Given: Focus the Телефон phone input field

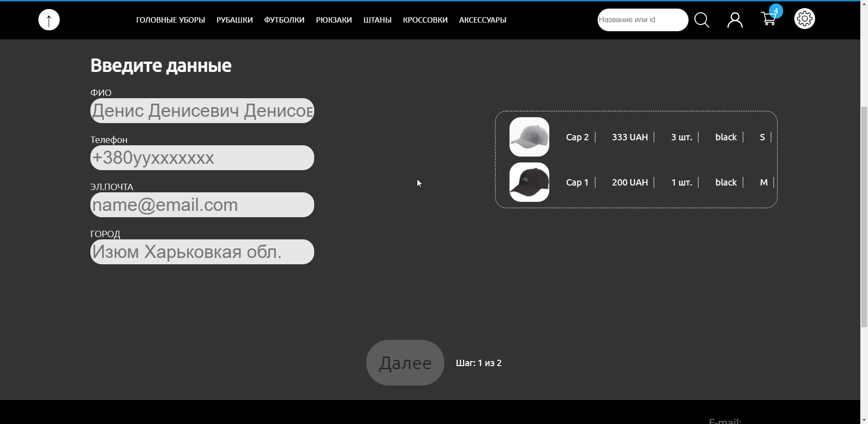Looking at the screenshot, I should [202, 157].
